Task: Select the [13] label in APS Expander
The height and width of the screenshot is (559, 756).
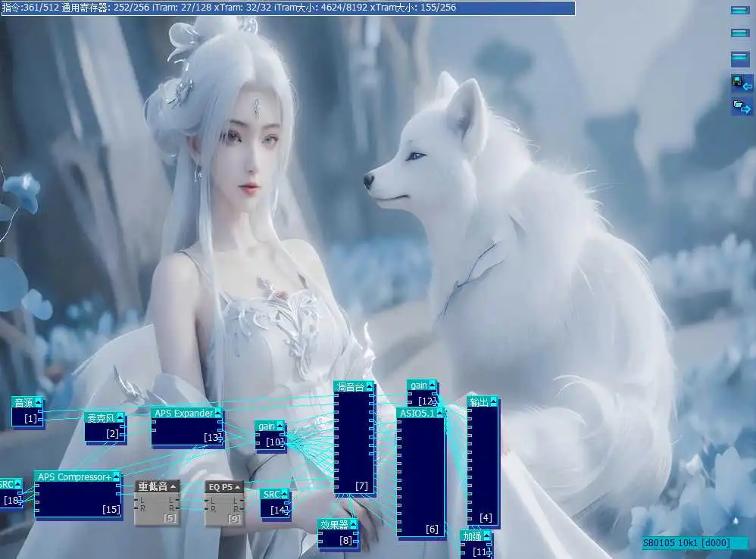Action: 213,437
